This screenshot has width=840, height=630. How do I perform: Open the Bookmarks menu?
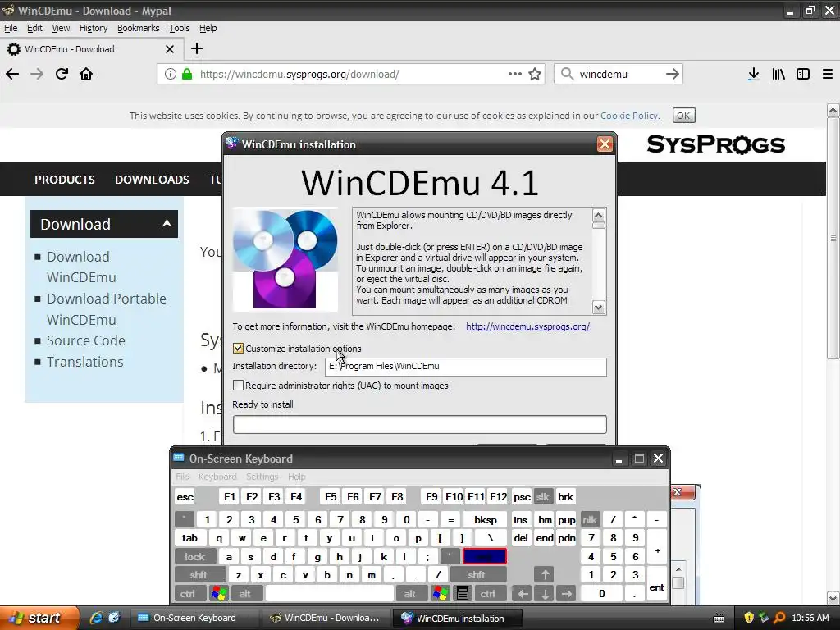tap(138, 28)
